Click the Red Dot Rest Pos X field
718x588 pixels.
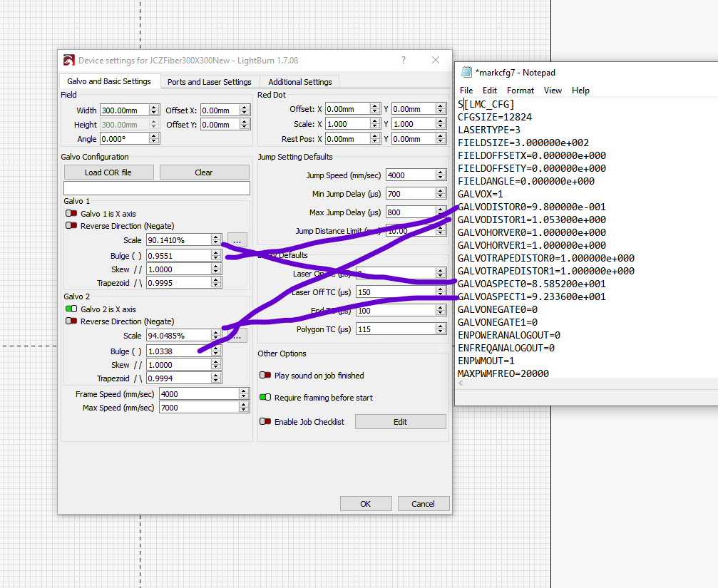coord(348,139)
